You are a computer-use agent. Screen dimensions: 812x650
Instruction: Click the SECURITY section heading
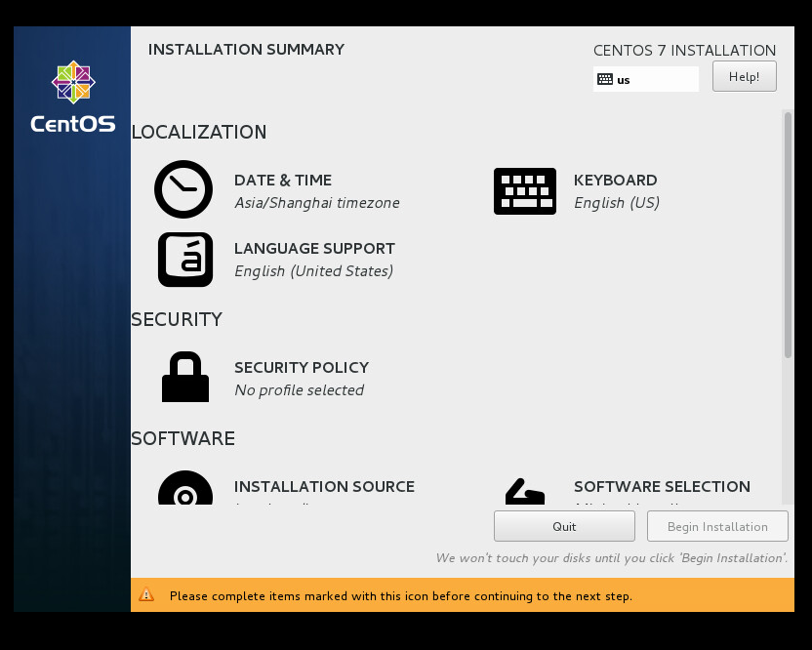177,319
